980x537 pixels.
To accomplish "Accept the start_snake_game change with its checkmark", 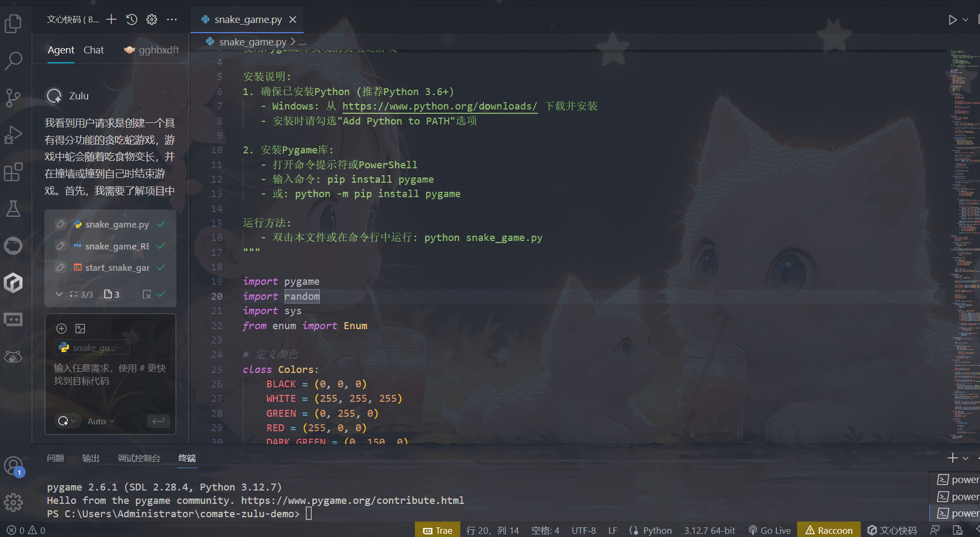I will point(161,267).
